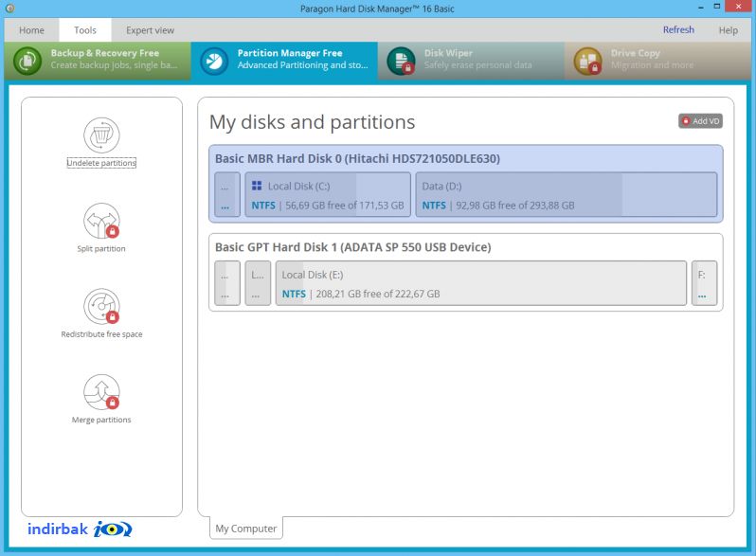Click '92,98 GB free of 293,88 GB' text
This screenshot has width=756, height=556.
(515, 206)
